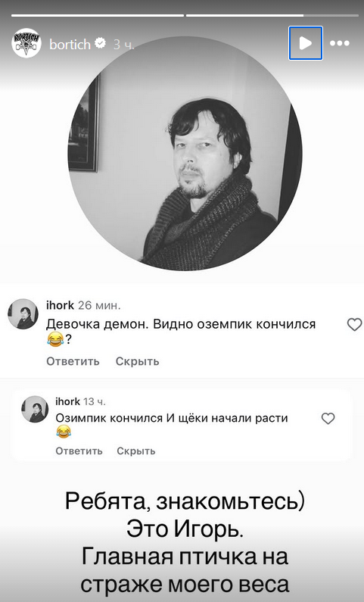Jump to the second story progress segment
This screenshot has height=602, width=364.
(272, 15)
